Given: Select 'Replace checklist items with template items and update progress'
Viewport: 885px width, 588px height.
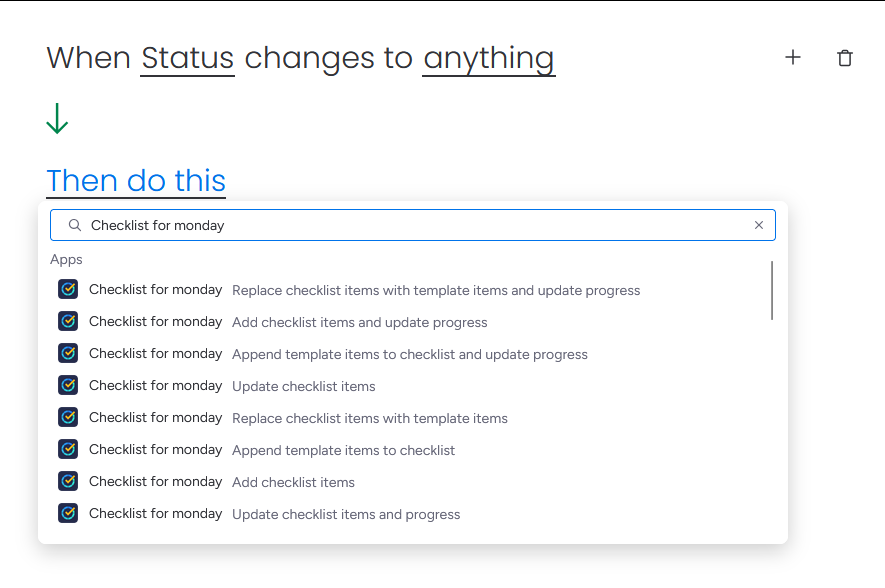Looking at the screenshot, I should click(x=436, y=291).
